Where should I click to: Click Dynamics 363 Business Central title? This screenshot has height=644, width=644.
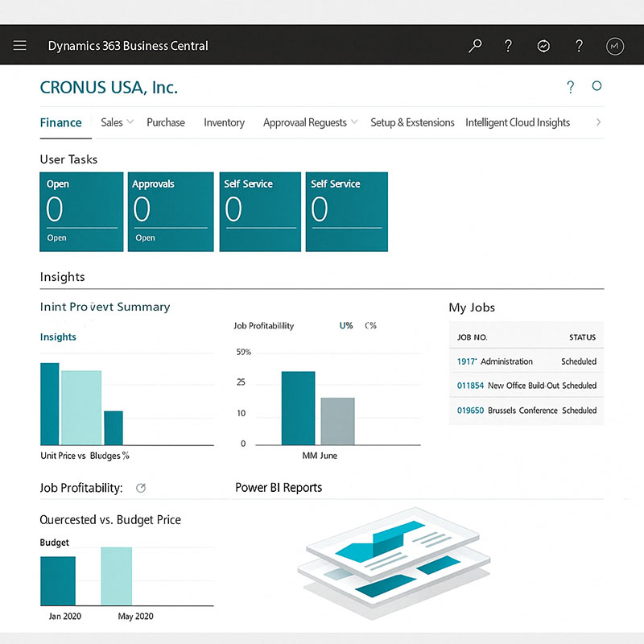click(x=128, y=46)
